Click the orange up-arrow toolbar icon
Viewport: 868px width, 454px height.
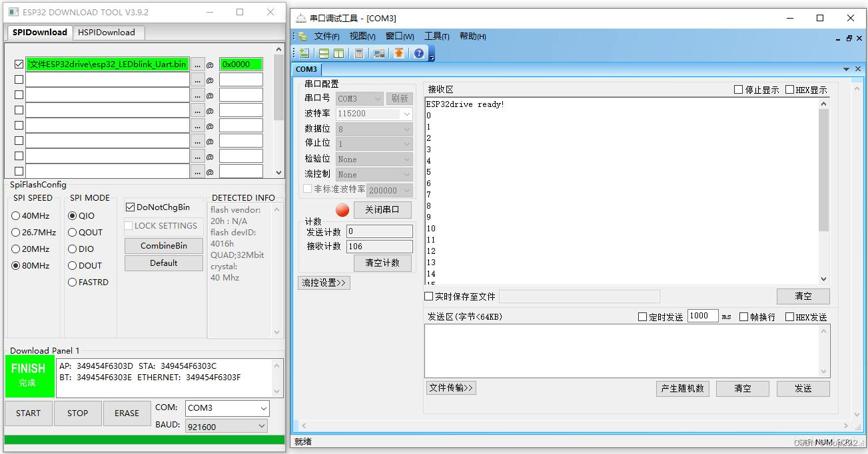click(x=399, y=53)
